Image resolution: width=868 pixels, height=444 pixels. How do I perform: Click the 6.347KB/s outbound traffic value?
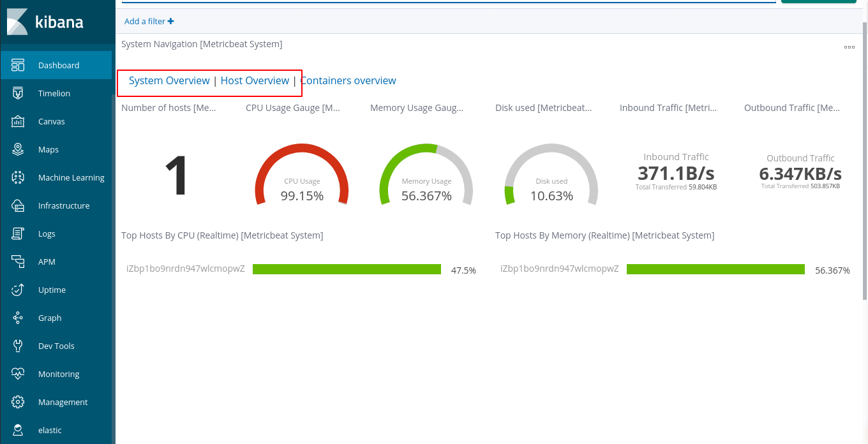[800, 174]
